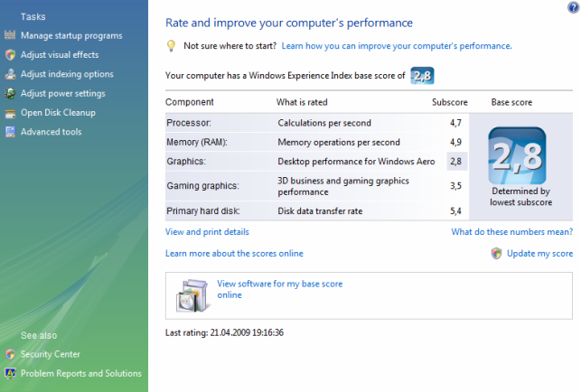Click the Component column header
Image resolution: width=581 pixels, height=392 pixels.
(190, 102)
